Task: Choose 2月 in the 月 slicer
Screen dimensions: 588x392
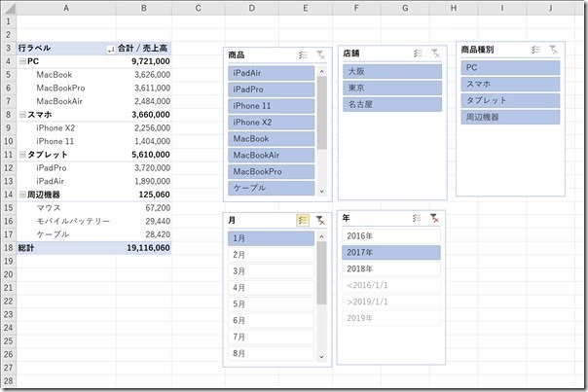Action: (272, 255)
